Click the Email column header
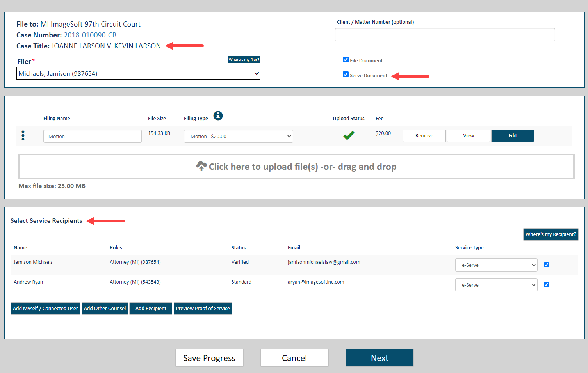Image resolution: width=588 pixels, height=373 pixels. [294, 248]
